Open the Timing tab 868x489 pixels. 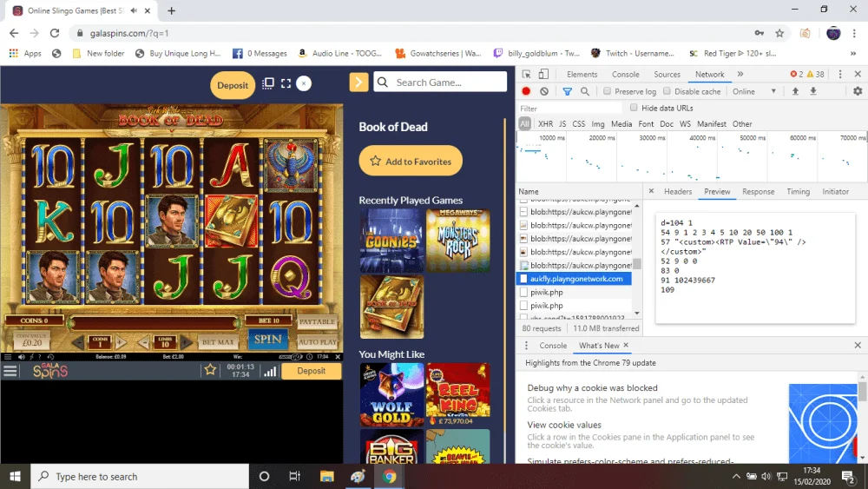799,192
